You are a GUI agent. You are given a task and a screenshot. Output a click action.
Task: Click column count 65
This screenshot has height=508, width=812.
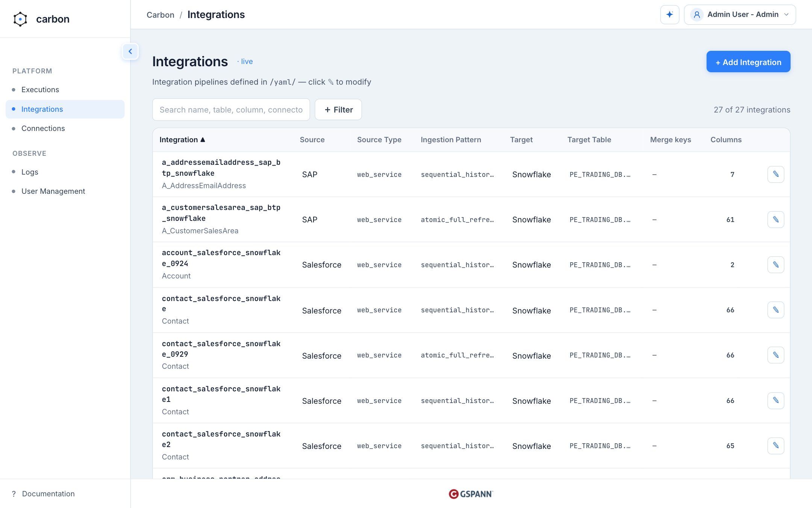click(x=730, y=446)
